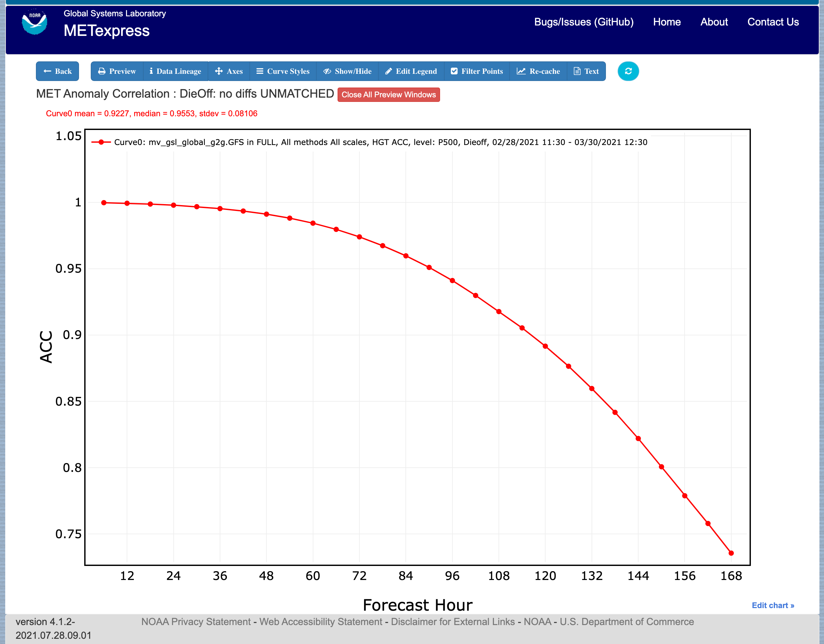Click the 0.9 y-axis tick label
Viewport: 824px width, 644px height.
[x=72, y=335]
